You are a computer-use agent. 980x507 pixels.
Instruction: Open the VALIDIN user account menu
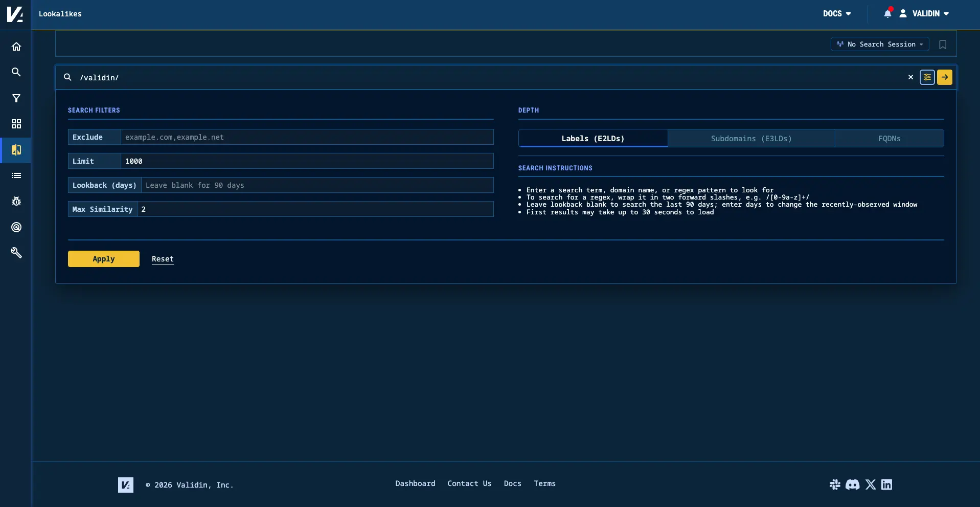(x=924, y=14)
